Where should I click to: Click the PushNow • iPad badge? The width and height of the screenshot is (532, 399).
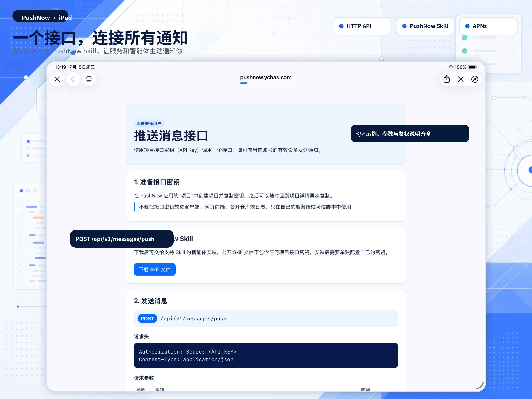(x=40, y=16)
